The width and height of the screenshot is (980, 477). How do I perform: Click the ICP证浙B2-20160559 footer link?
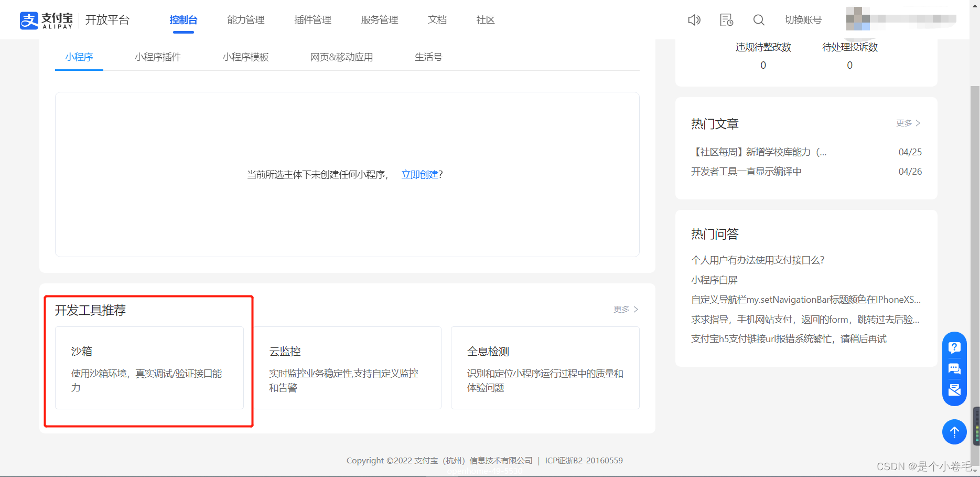(x=584, y=461)
